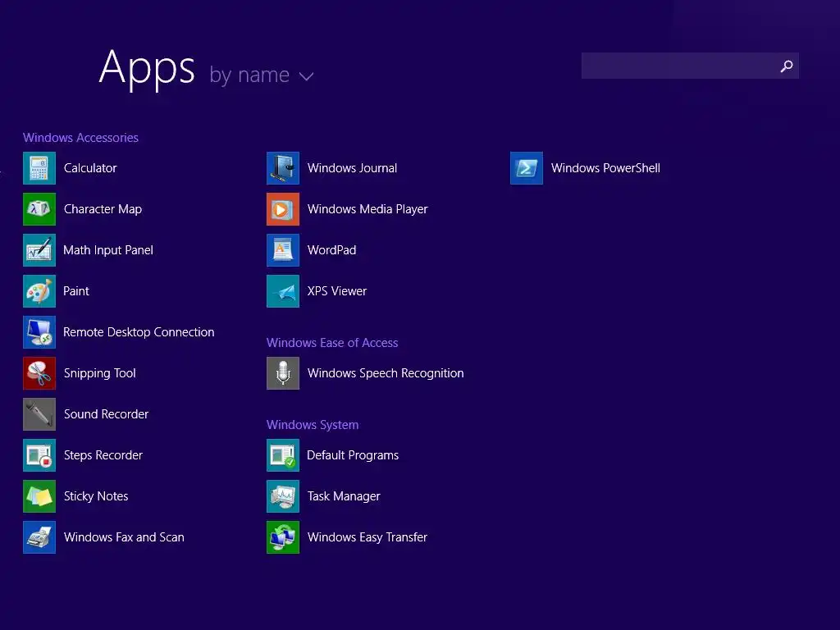The height and width of the screenshot is (630, 840).
Task: Click the 'Windows Fax and Scan' label
Action: 124,537
